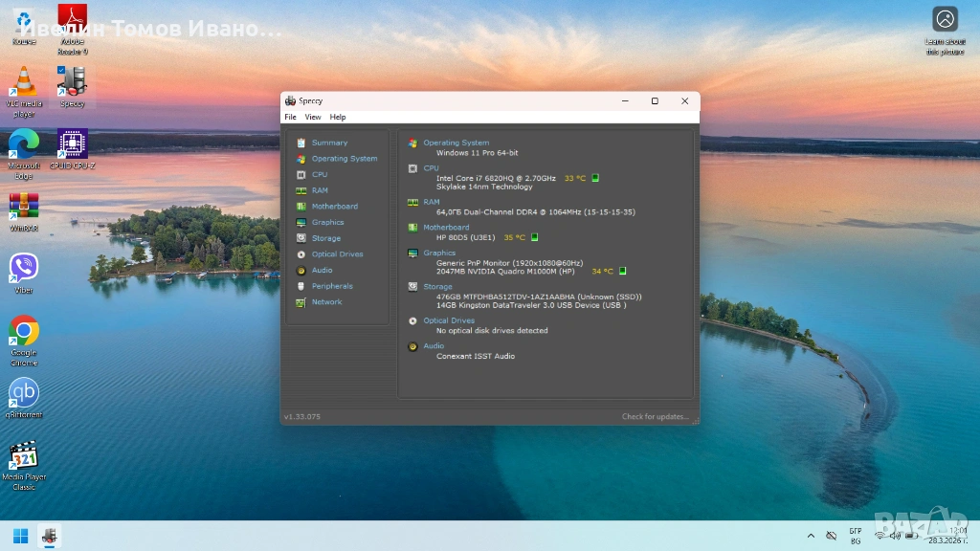Open the Windows Start button
The width and height of the screenshot is (980, 551).
tap(20, 535)
